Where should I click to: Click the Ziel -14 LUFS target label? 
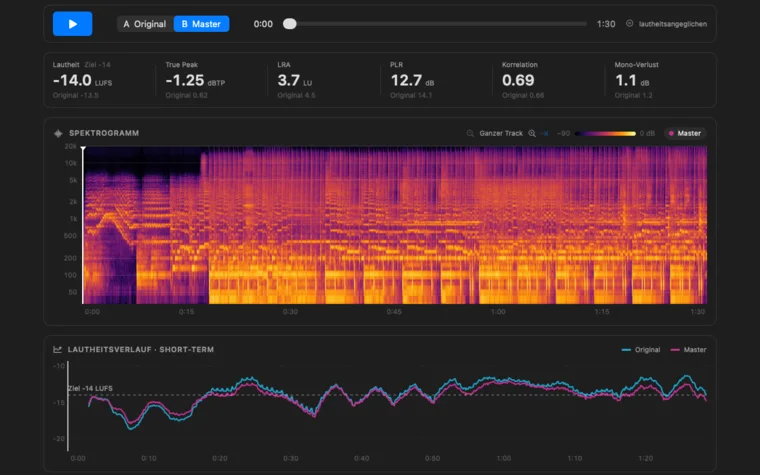90,388
